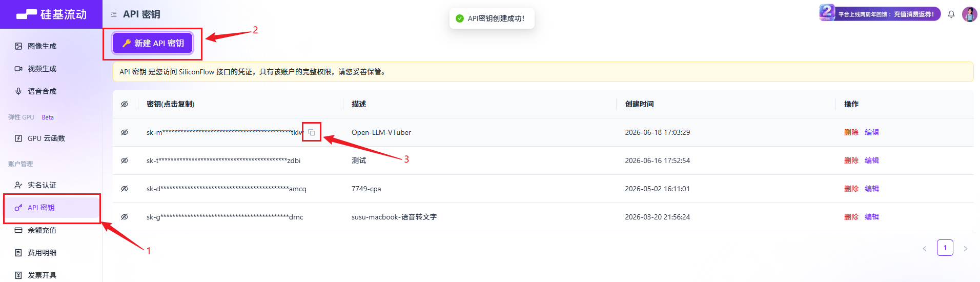
Task: Click the 操作 column header
Action: tap(851, 104)
